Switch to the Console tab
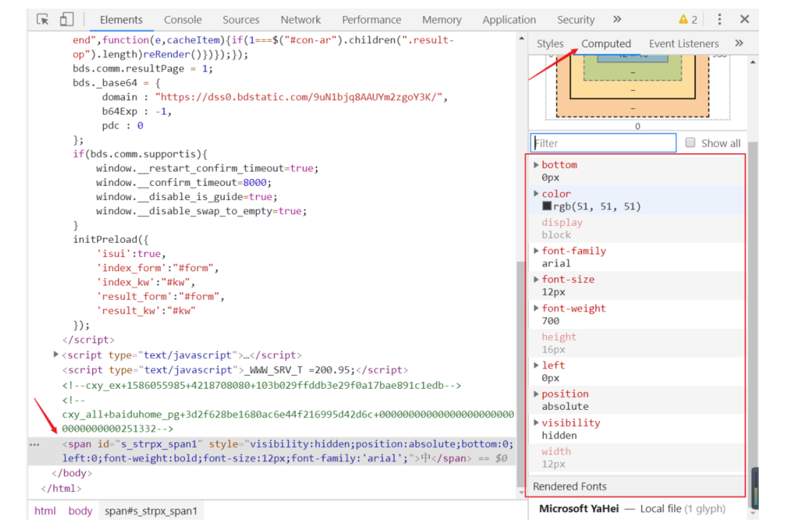This screenshot has height=532, width=786. coord(183,20)
